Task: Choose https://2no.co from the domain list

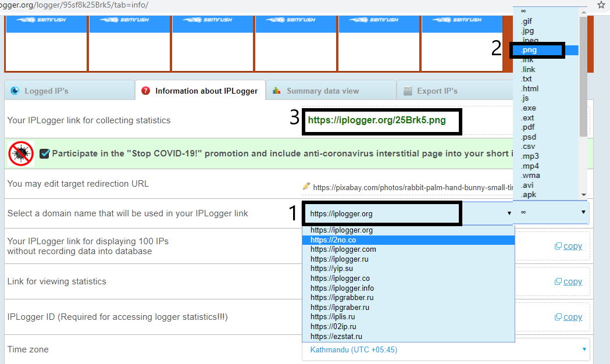Action: pyautogui.click(x=408, y=240)
